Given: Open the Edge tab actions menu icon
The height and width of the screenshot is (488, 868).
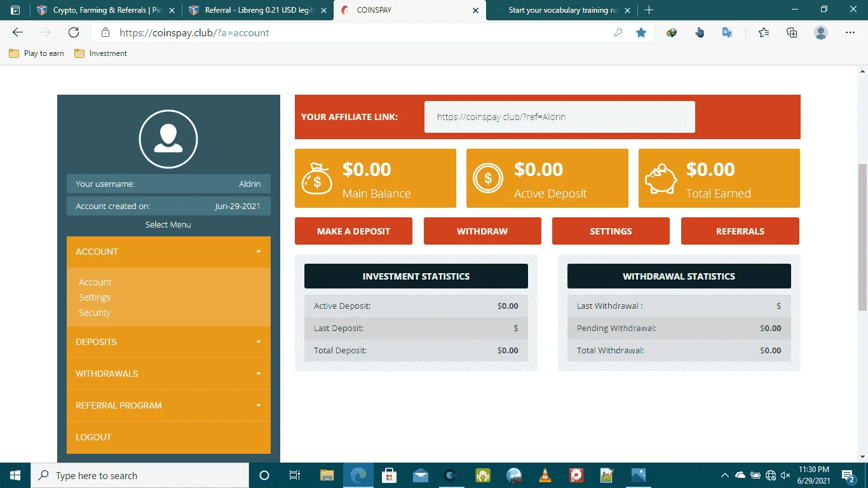Looking at the screenshot, I should click(x=15, y=10).
